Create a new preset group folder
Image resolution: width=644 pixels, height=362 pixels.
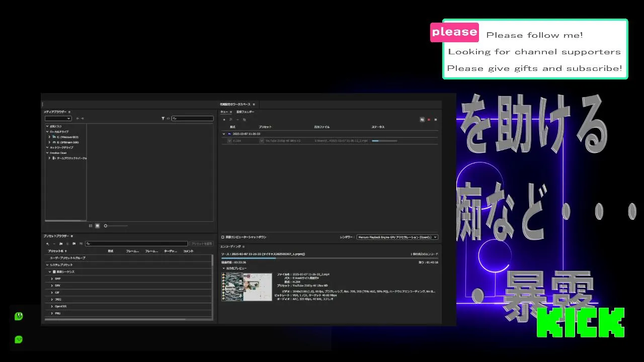tap(61, 243)
